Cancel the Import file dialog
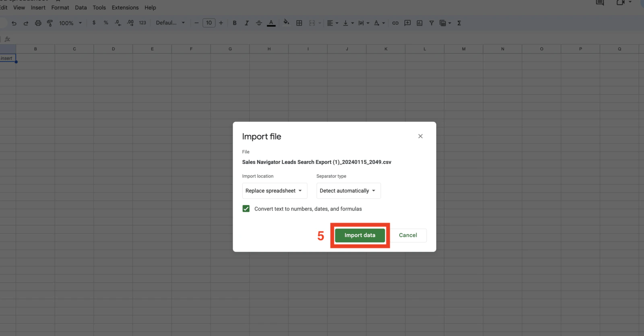Screen dimensions: 644x336 [408, 235]
